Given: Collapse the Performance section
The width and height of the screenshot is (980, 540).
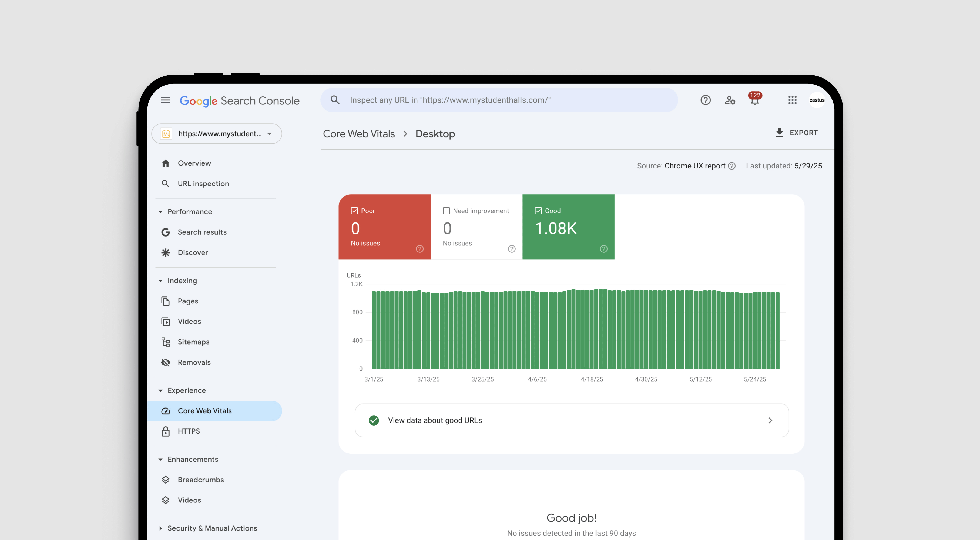Looking at the screenshot, I should [x=160, y=212].
